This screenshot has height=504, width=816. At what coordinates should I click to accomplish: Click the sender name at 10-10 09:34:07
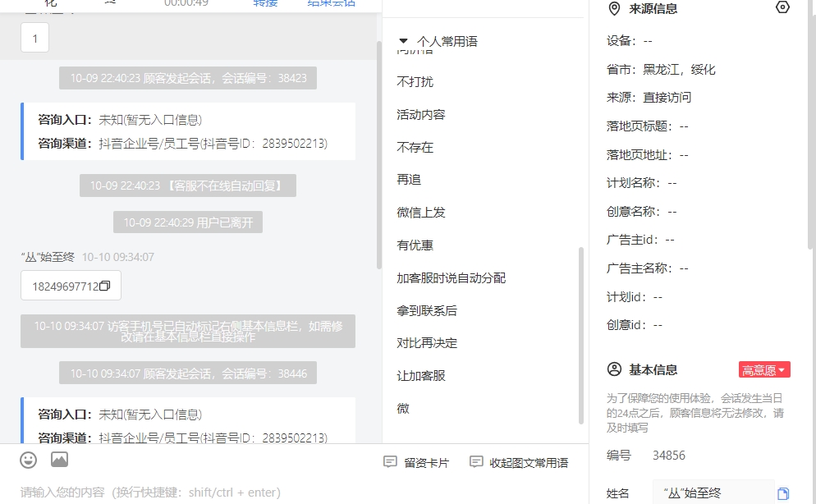[48, 257]
